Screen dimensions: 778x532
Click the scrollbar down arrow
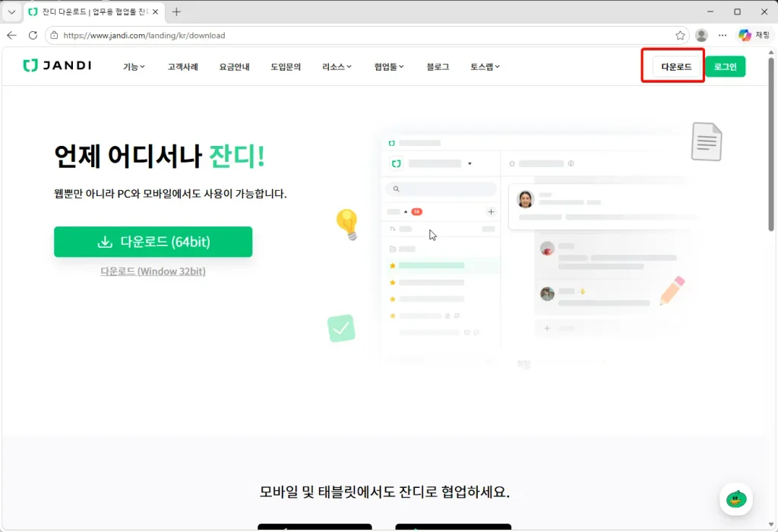[770, 524]
